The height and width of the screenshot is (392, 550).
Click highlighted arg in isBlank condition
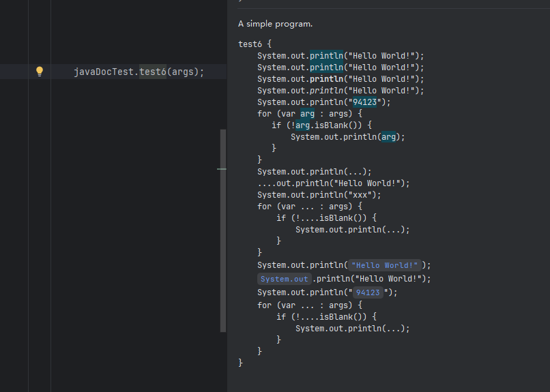[x=302, y=125]
